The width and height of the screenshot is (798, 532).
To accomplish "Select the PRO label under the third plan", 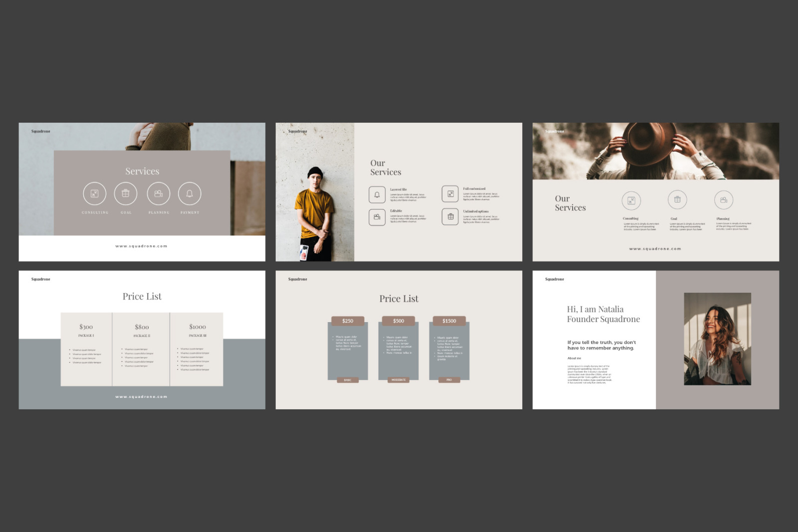I will pos(449,380).
